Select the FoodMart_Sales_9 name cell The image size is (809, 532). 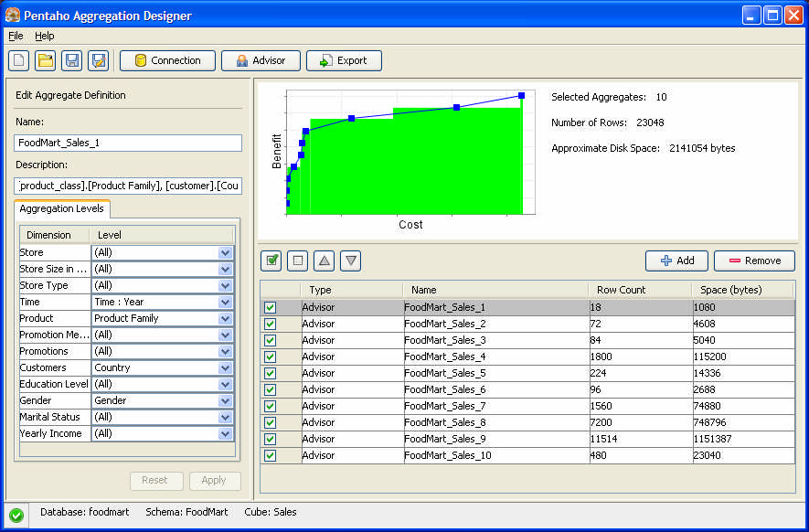496,439
